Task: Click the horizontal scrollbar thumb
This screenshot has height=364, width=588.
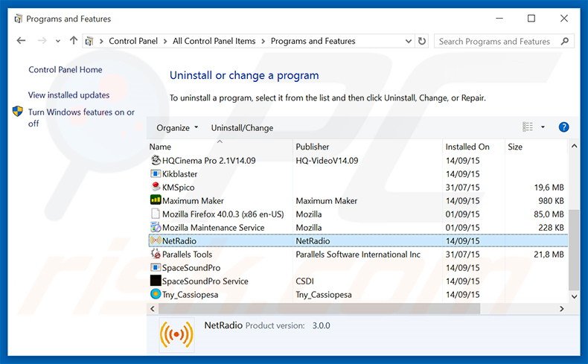Action: pyautogui.click(x=319, y=308)
